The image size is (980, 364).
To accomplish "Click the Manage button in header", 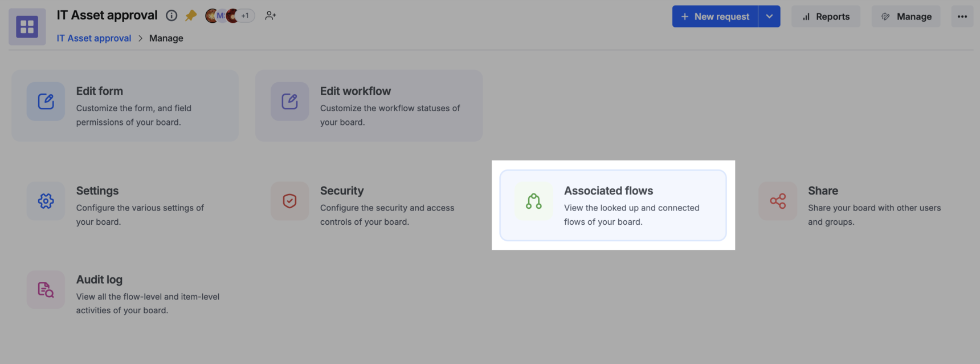I will 906,17.
